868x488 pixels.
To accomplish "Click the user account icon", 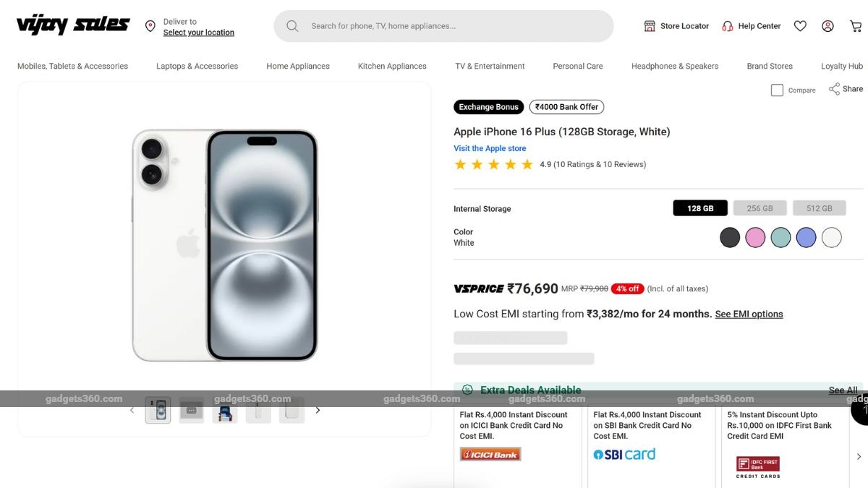I will [x=827, y=25].
